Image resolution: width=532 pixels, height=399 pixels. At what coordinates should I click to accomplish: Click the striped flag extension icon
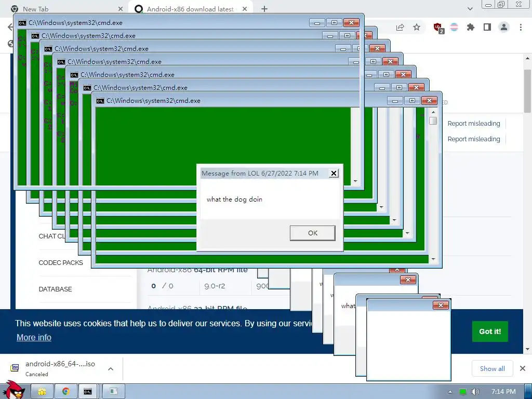point(454,28)
